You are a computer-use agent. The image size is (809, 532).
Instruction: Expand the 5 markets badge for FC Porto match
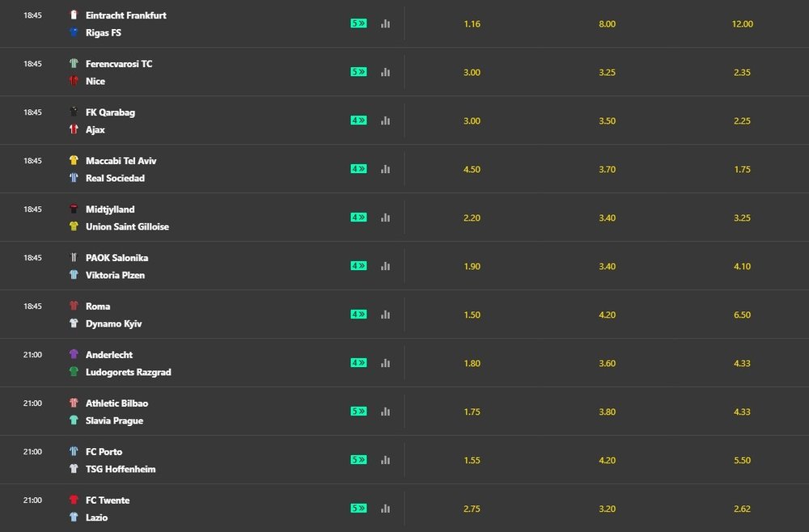[358, 459]
